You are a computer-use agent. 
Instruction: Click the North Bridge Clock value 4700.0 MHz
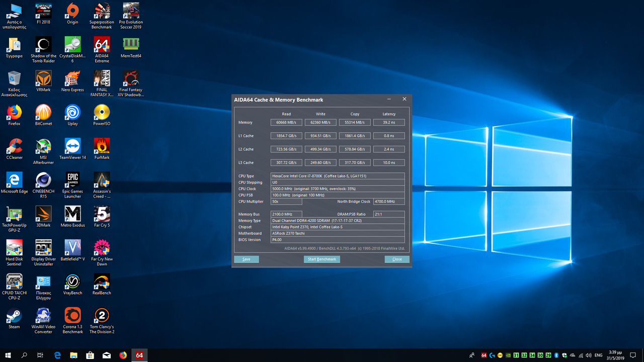coord(389,202)
